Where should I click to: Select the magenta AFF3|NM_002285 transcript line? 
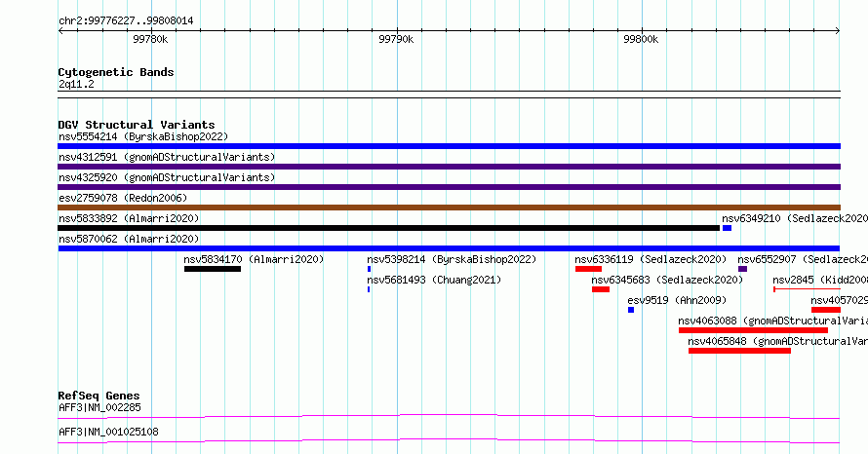click(449, 416)
